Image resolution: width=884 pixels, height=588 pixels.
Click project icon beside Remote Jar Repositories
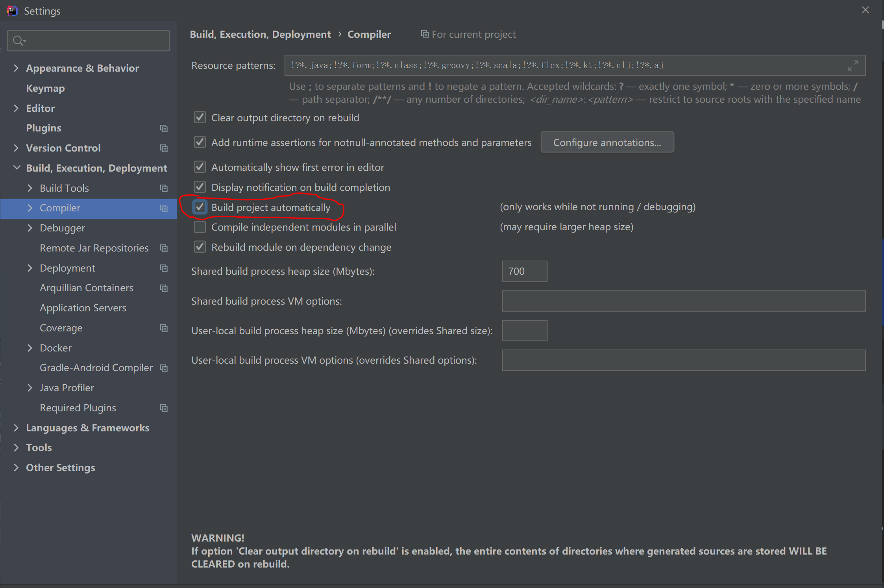pyautogui.click(x=164, y=248)
